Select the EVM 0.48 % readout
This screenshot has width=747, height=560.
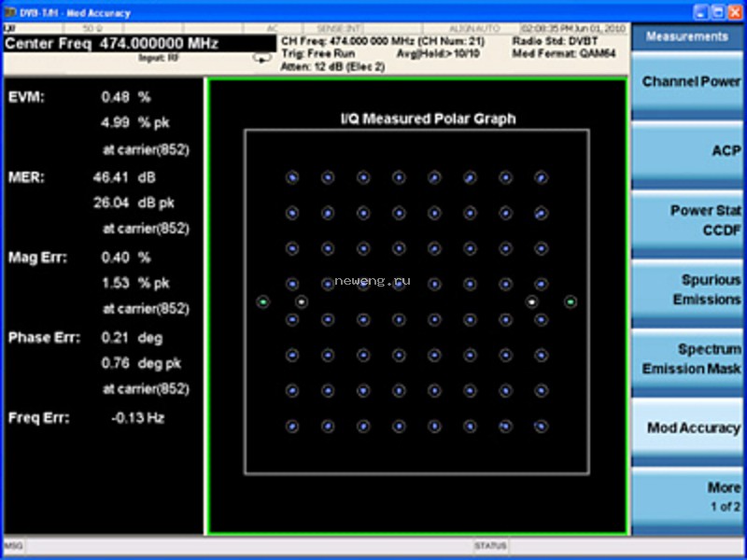click(x=126, y=98)
